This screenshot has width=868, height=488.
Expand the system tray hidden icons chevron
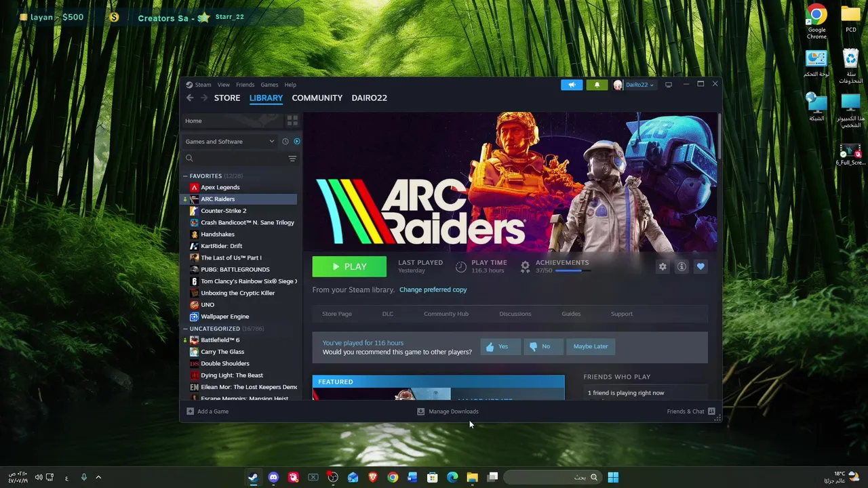point(98,477)
